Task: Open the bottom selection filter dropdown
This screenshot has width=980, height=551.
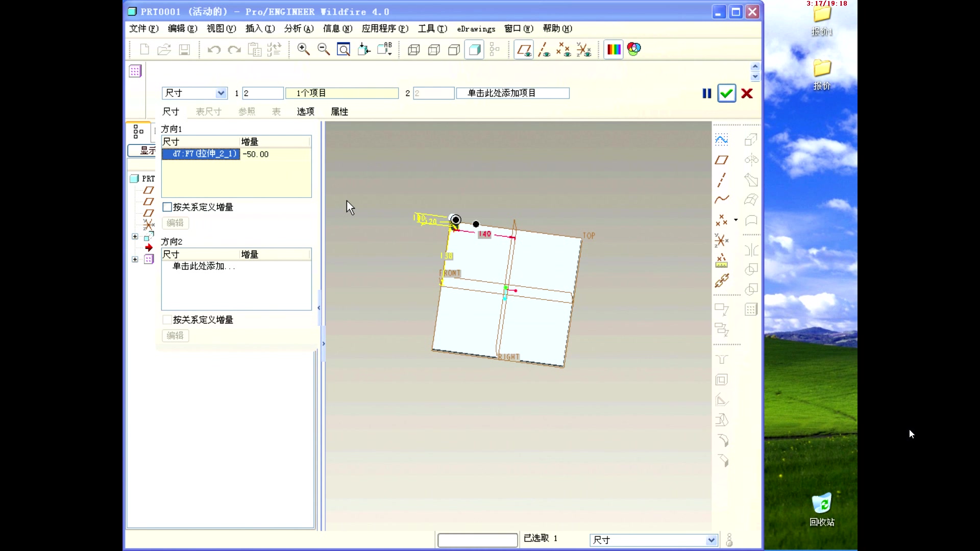Action: (711, 540)
